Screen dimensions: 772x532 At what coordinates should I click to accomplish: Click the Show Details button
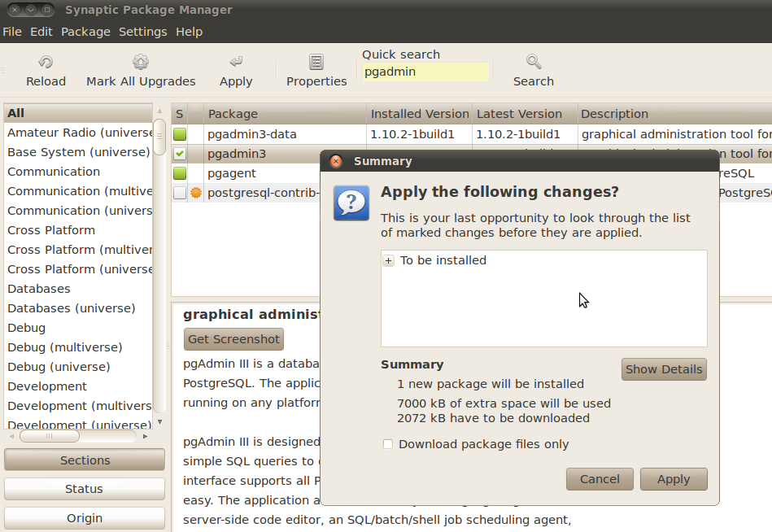click(664, 369)
